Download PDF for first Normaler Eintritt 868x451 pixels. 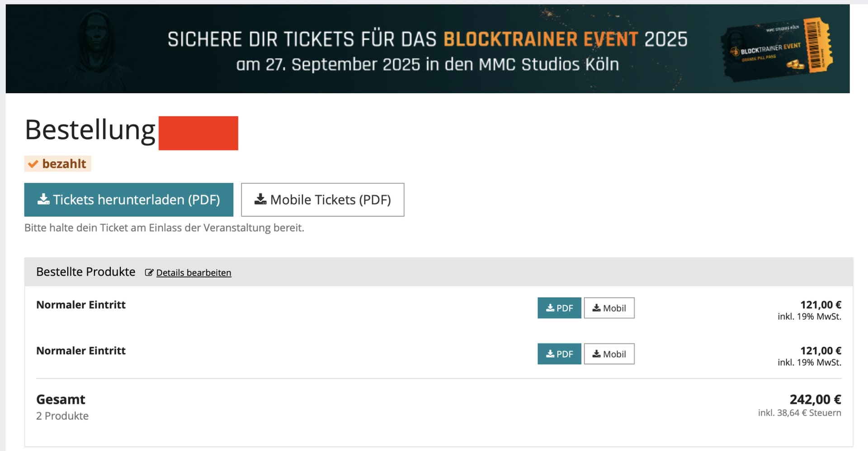tap(559, 308)
